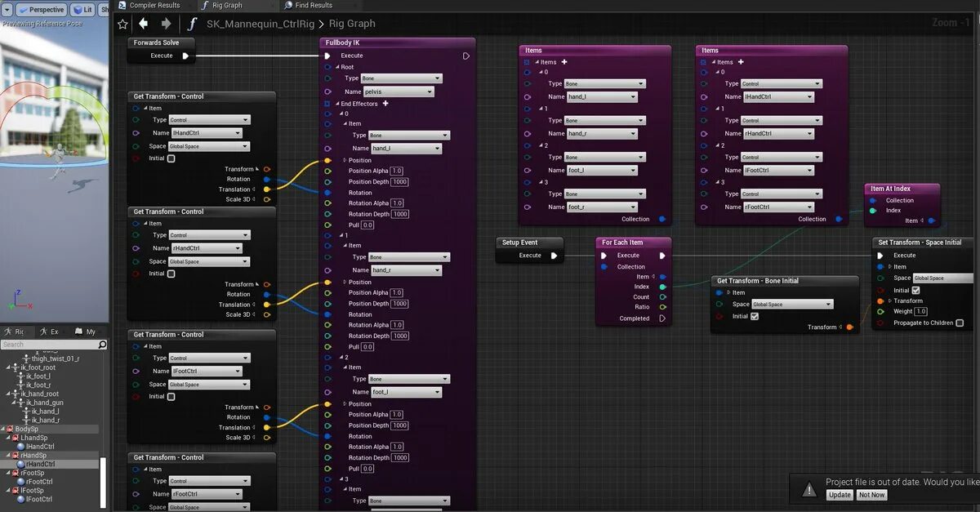The image size is (980, 512).
Task: Click the search magnifier in hierarchy panel
Action: click(x=103, y=345)
